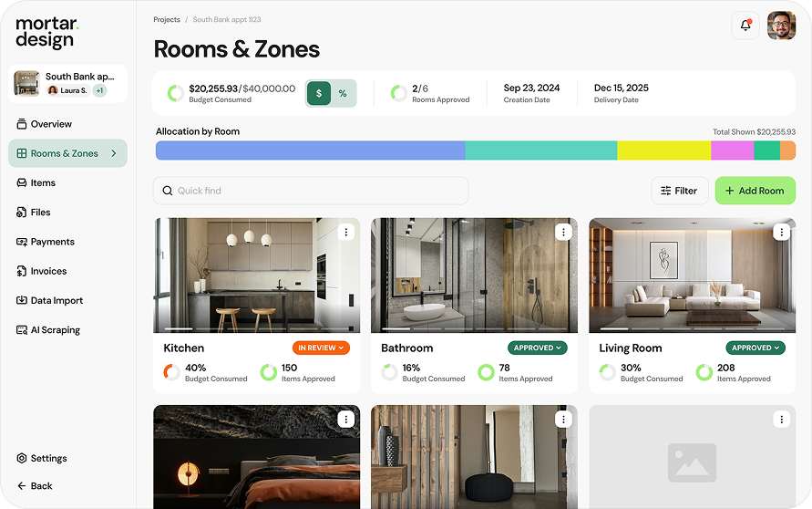Select the yellow segment in the allocation bar
812x509 pixels.
(x=663, y=151)
